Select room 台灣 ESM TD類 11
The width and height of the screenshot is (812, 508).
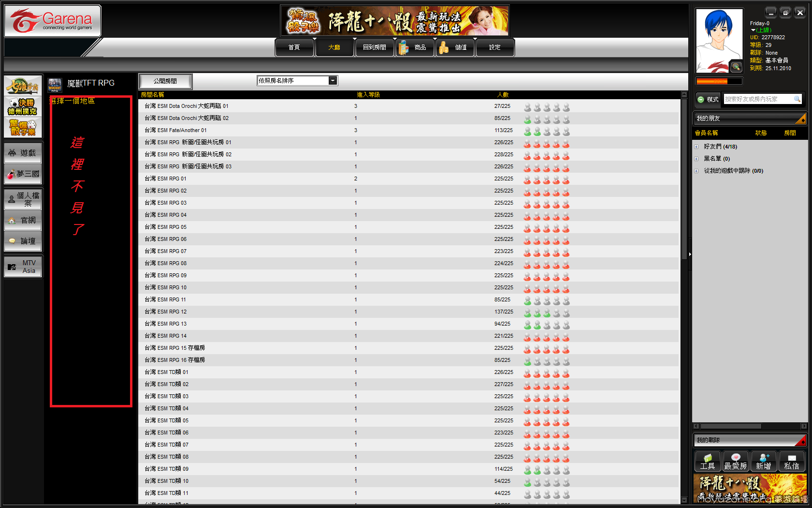(x=408, y=493)
